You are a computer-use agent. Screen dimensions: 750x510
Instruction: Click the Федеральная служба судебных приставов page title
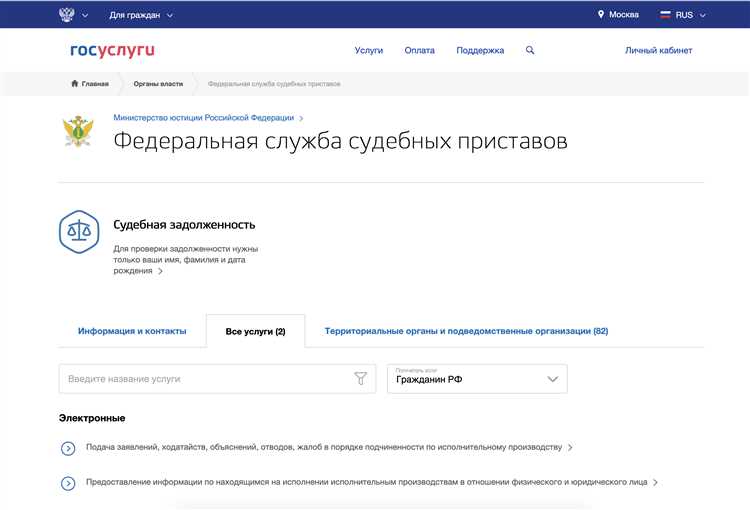[341, 141]
